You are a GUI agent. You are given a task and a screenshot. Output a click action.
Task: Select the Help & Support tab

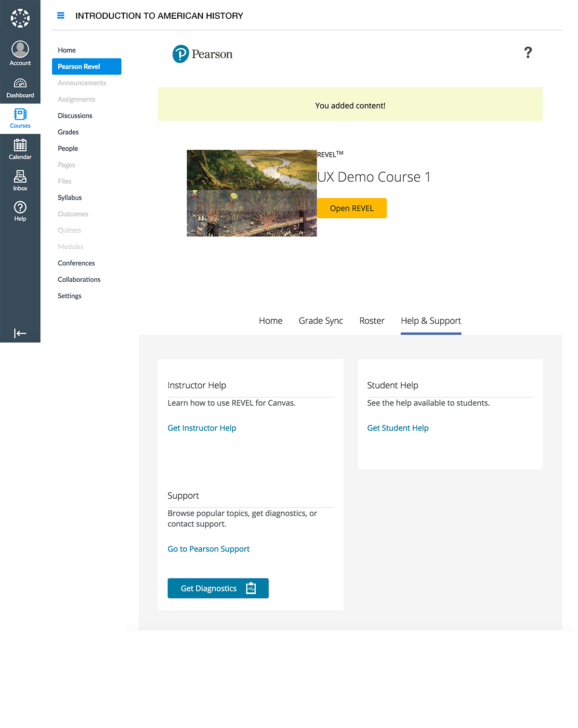431,321
